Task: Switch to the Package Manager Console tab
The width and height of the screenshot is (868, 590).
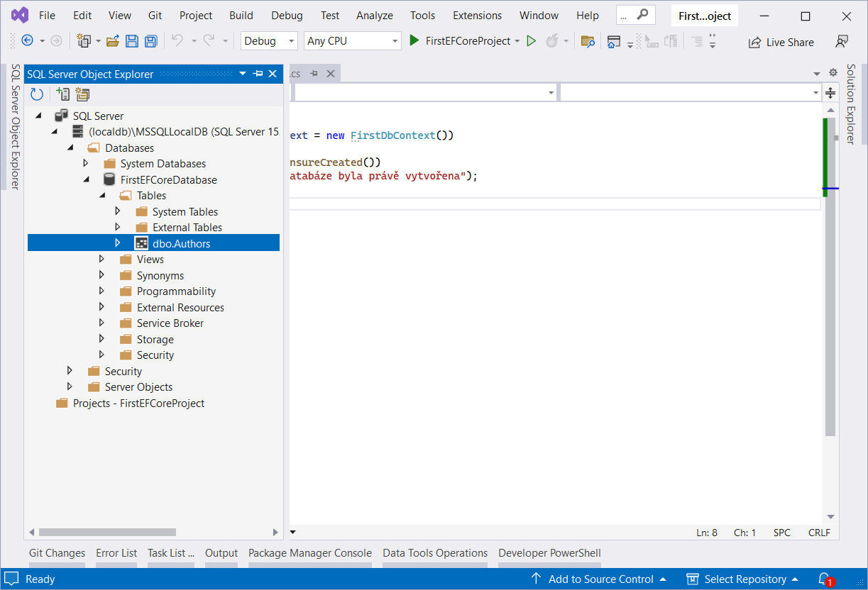Action: pyautogui.click(x=309, y=553)
